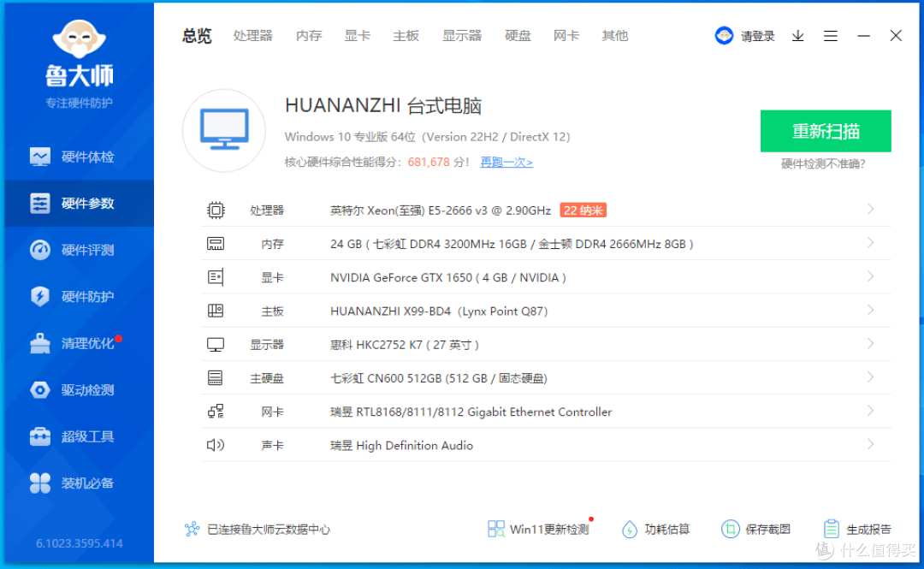Click 七彩虹 CN600 512GB disk text
This screenshot has height=569, width=924.
pos(438,378)
